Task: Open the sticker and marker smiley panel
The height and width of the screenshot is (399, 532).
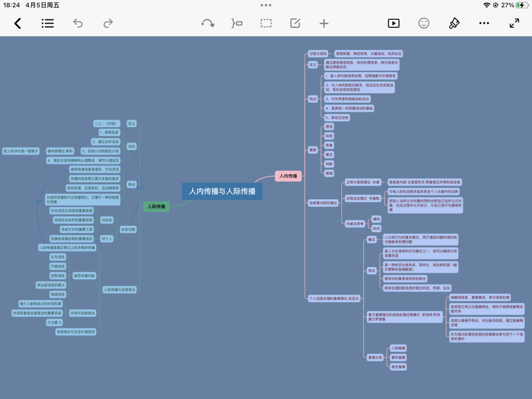Action: point(424,24)
